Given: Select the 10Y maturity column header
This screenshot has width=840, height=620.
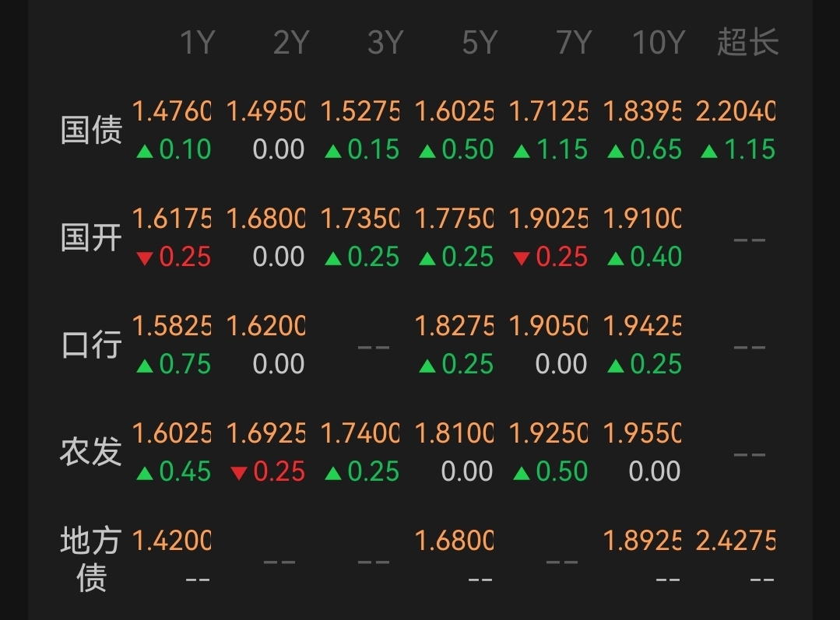Looking at the screenshot, I should pyautogui.click(x=656, y=43).
